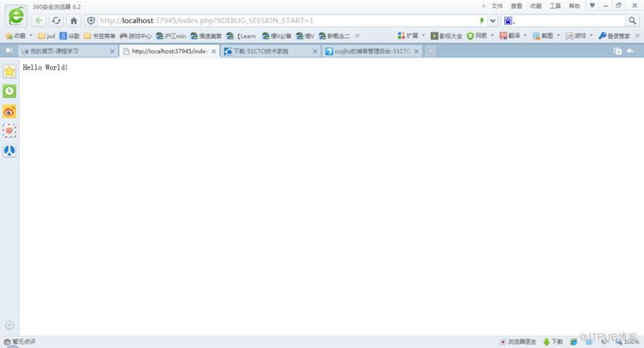
Task: Click 浏览器医生 in status bar
Action: [518, 341]
